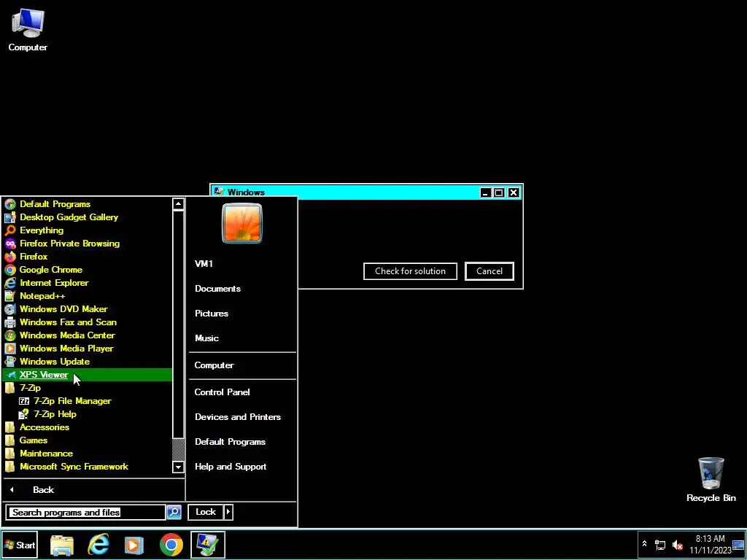Click the Show desktop button
The image size is (747, 560).
click(x=738, y=544)
